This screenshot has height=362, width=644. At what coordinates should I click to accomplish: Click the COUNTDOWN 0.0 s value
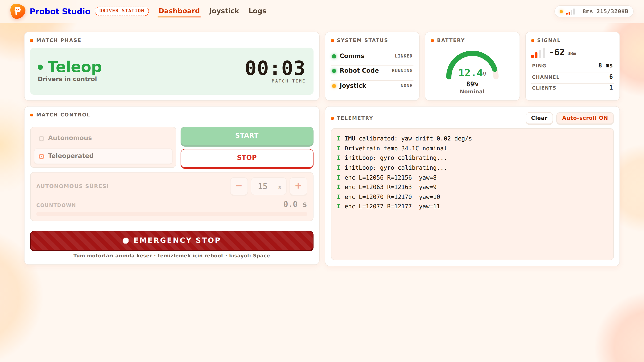pos(295,205)
